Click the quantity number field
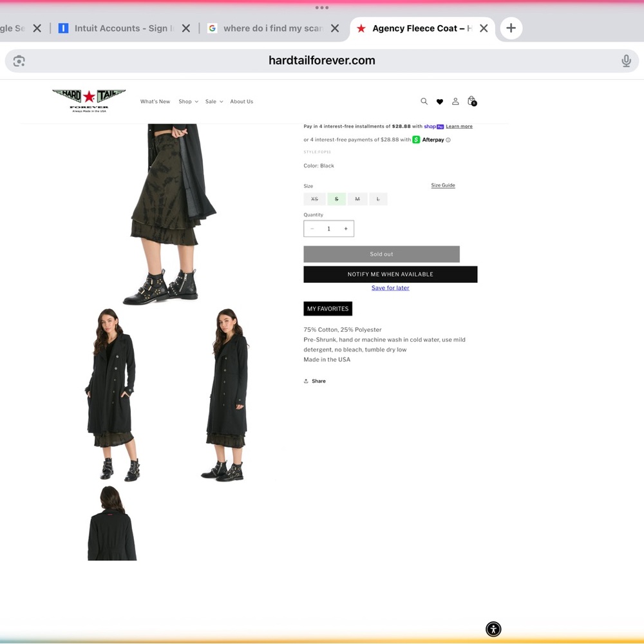 [328, 229]
